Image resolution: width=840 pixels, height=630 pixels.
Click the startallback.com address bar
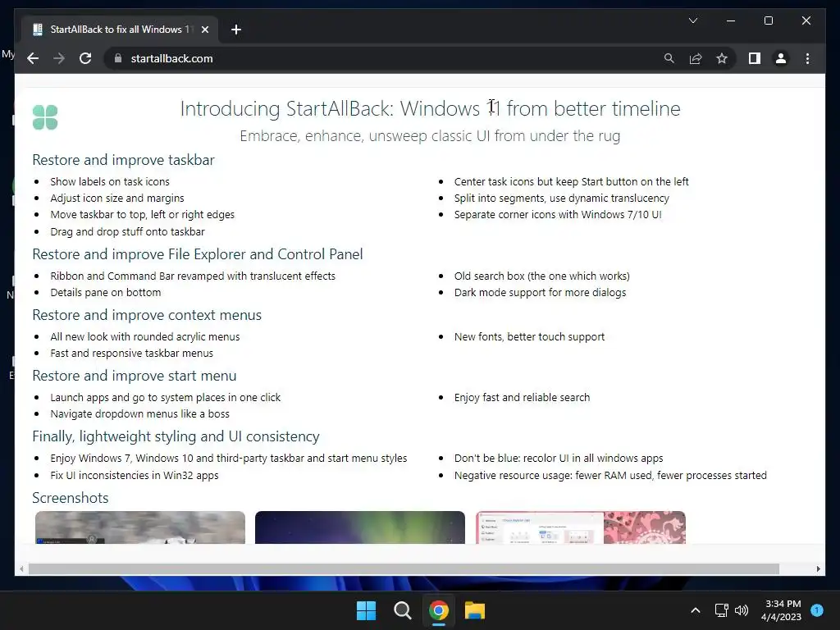click(386, 58)
